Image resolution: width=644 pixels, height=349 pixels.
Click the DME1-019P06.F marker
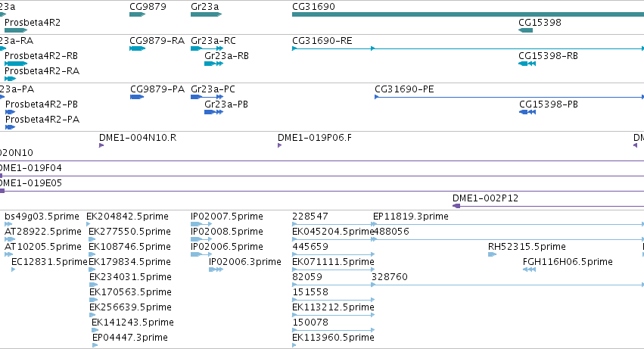point(280,145)
